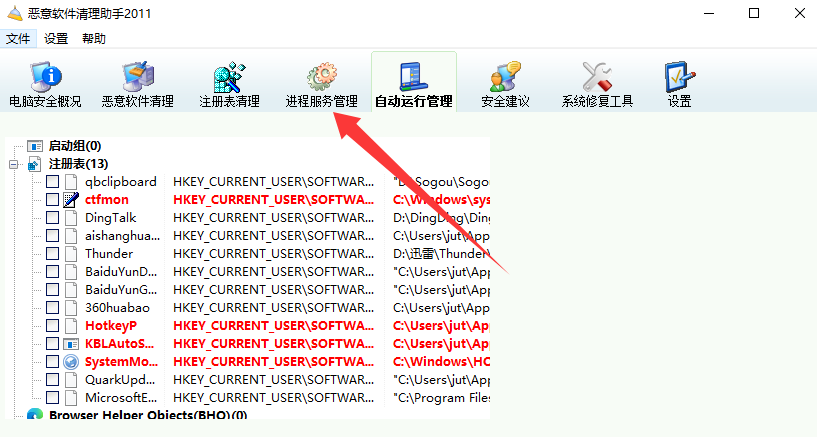The image size is (817, 437).
Task: Click the D:\迅雷\Thunder path cell
Action: 441,254
